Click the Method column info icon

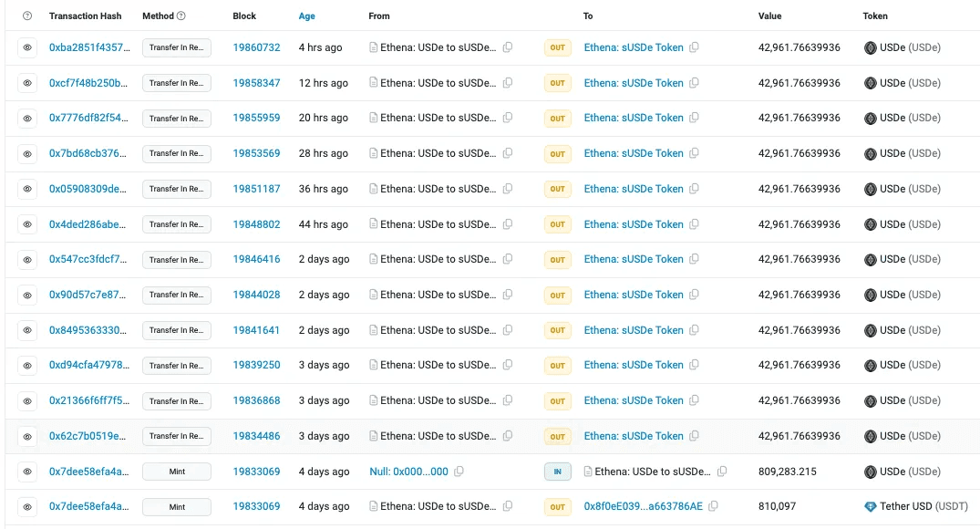click(181, 16)
